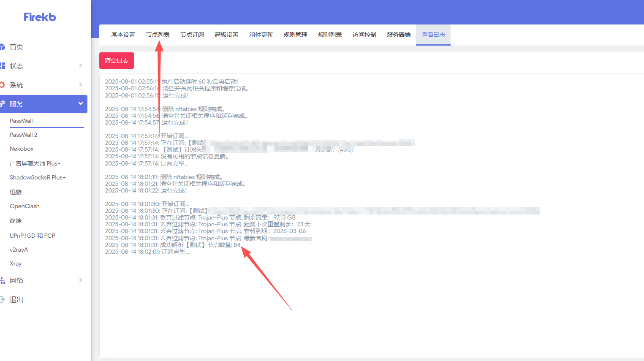Viewport: 644px width, 361px height.
Task: Click the status grid icon beside 状态
Action: pos(2,66)
